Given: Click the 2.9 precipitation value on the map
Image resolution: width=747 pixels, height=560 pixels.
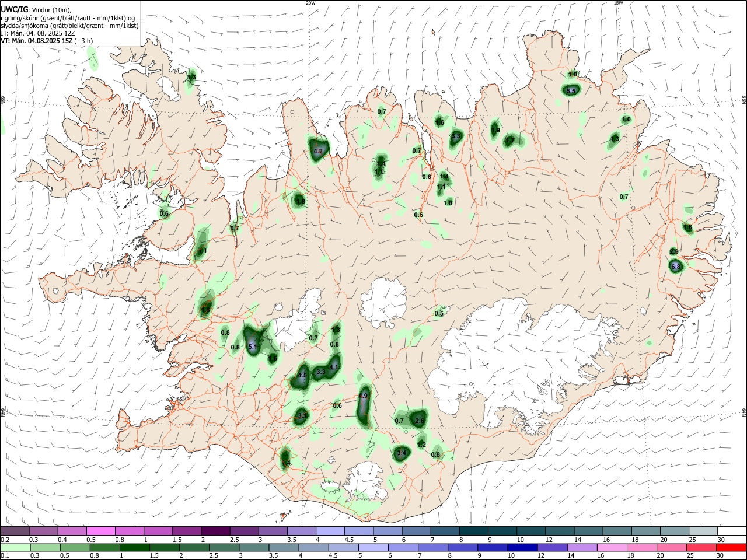Looking at the screenshot, I should tap(674, 251).
